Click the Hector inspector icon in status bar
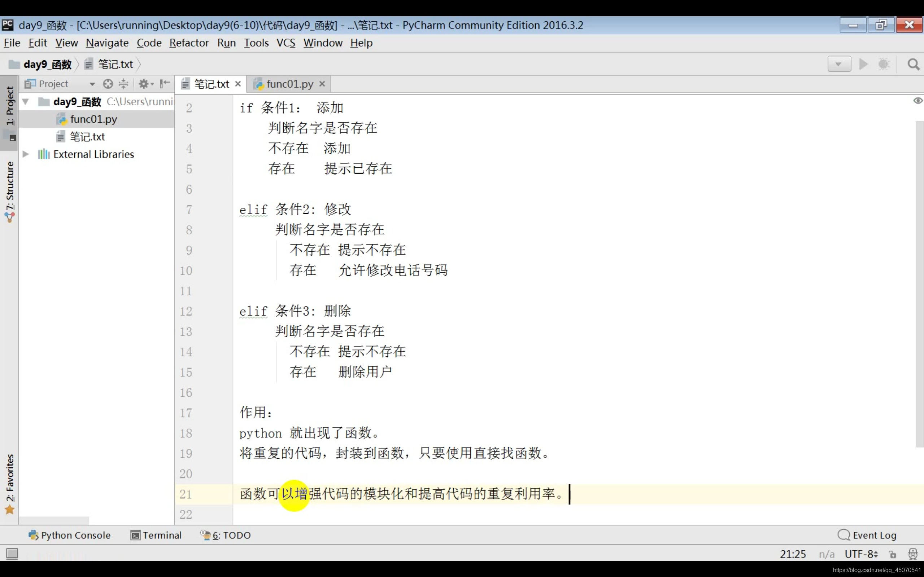Screen dimensions: 924x577 point(912,554)
